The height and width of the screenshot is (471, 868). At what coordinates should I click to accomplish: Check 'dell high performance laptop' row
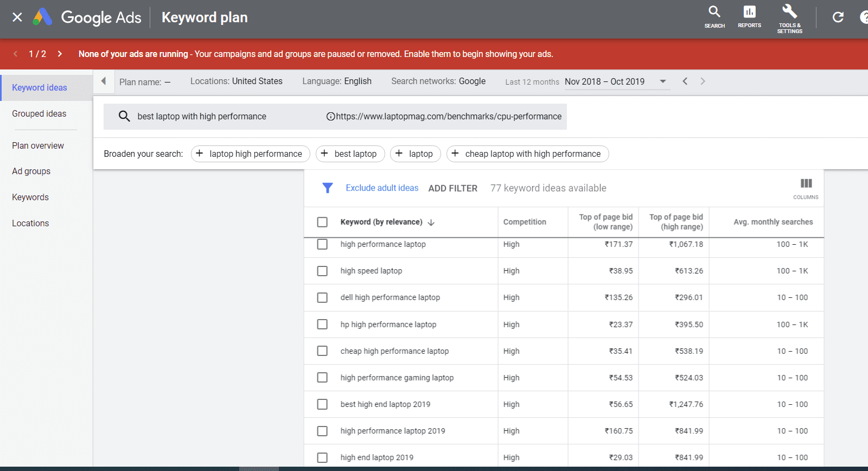(322, 297)
